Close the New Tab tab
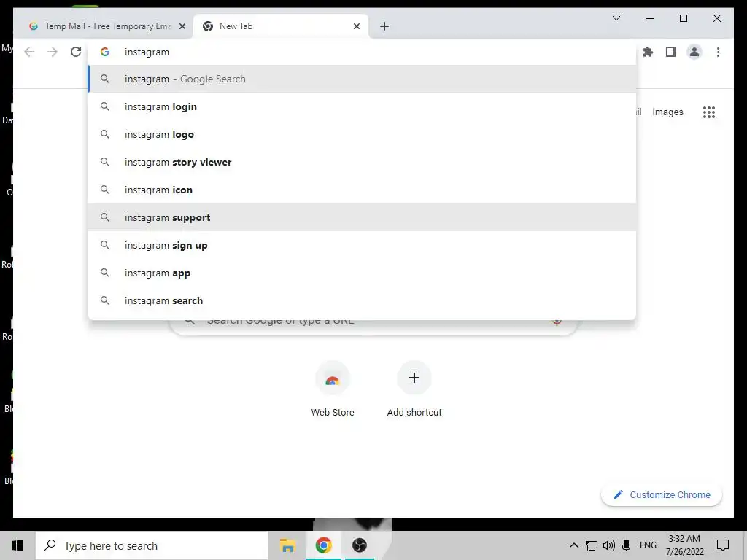Image resolution: width=747 pixels, height=560 pixels. pos(356,26)
